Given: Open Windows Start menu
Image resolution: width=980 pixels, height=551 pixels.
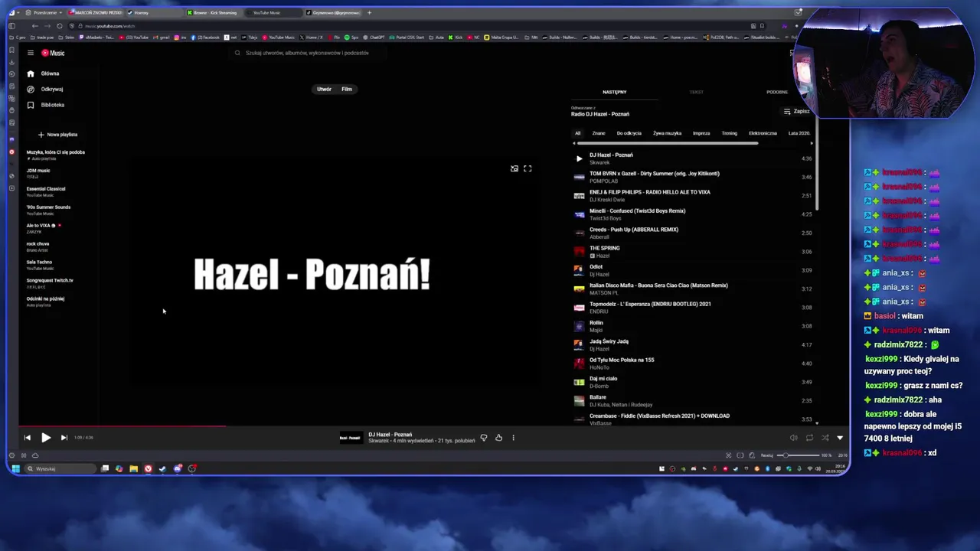Looking at the screenshot, I should tap(15, 468).
